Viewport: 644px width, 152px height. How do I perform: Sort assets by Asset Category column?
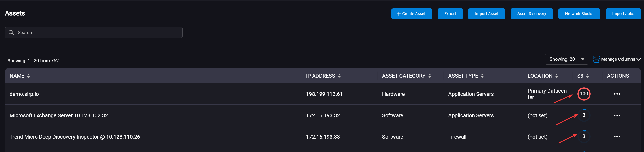429,76
